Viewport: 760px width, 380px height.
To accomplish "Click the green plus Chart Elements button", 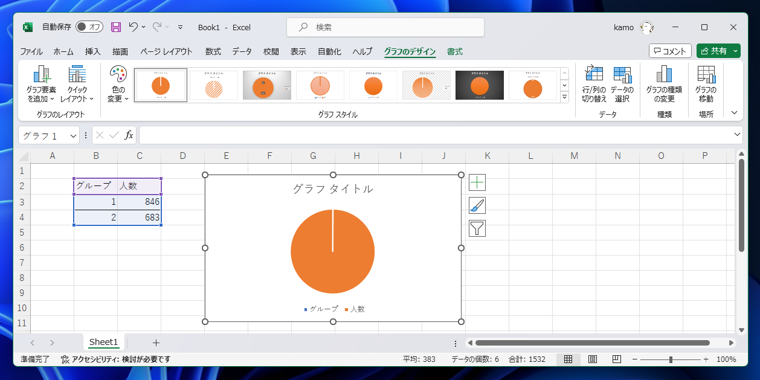I will coord(477,183).
